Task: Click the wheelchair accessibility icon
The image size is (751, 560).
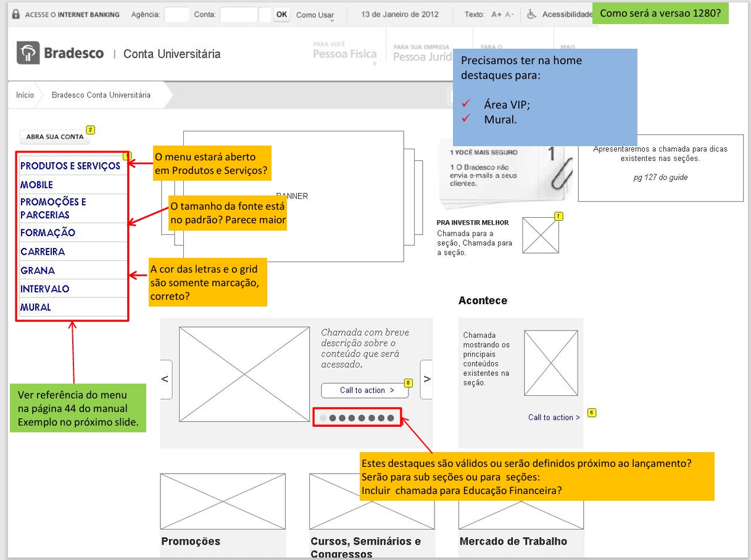Action: click(x=532, y=14)
